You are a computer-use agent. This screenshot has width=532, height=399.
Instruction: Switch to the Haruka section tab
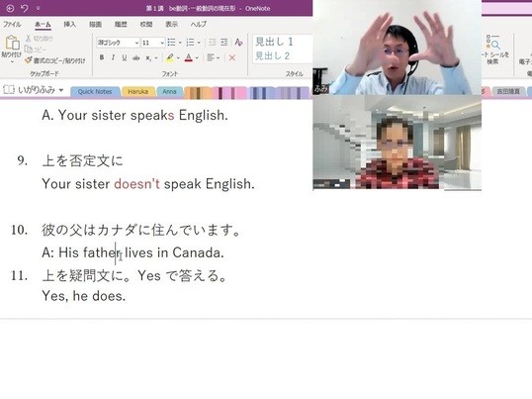[x=138, y=92]
